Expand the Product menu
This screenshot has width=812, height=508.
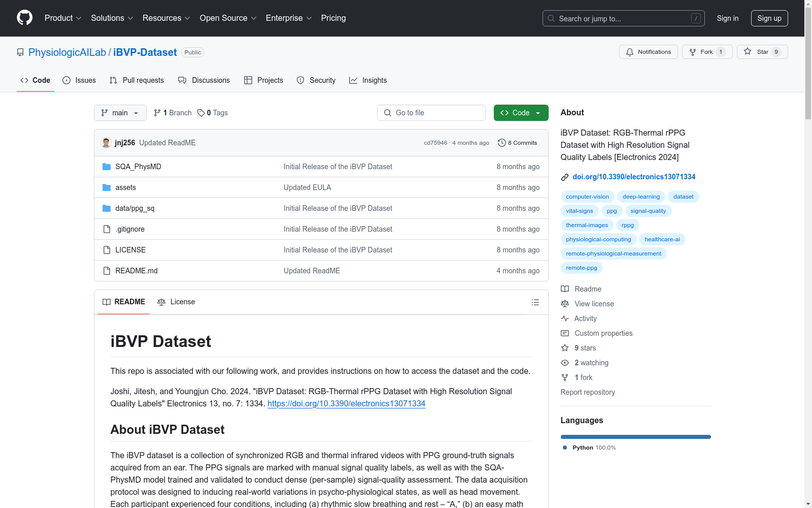point(63,18)
